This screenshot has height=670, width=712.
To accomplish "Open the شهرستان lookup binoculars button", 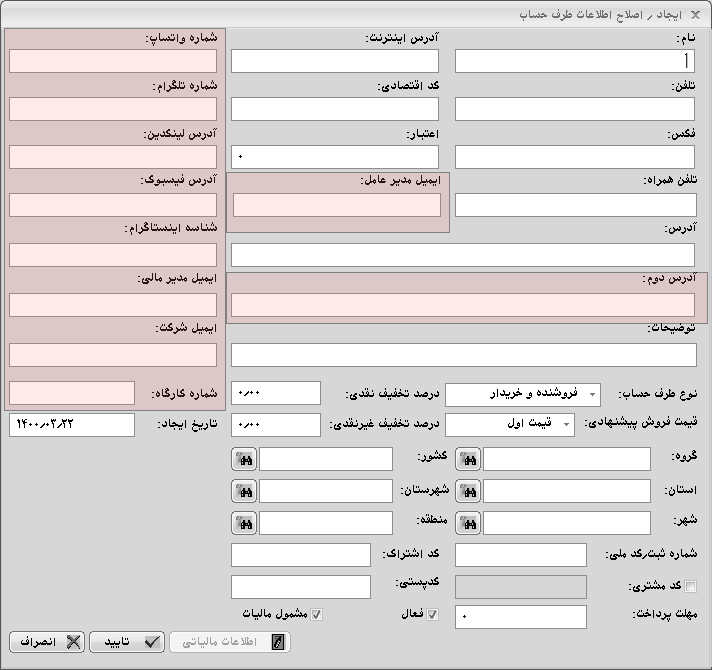I will click(x=244, y=491).
